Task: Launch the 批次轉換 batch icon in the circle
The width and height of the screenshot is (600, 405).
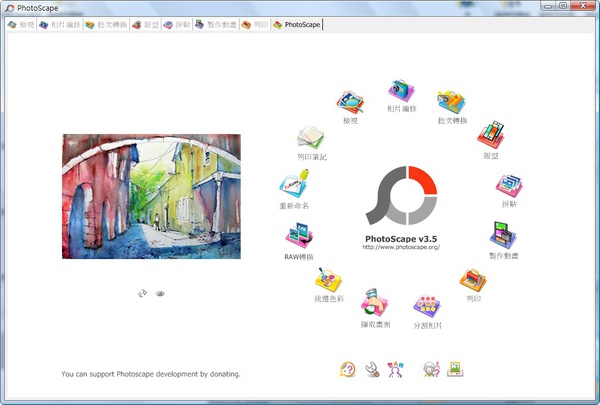Action: (452, 102)
